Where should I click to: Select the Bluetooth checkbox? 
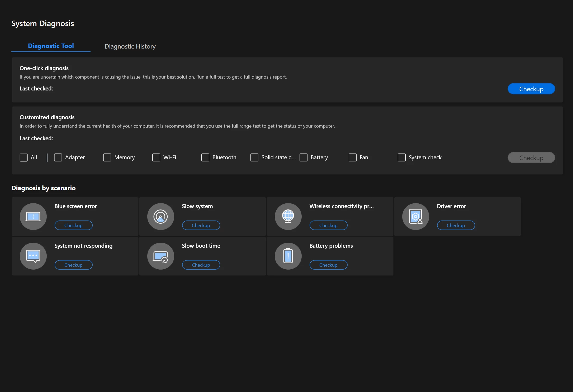point(205,157)
